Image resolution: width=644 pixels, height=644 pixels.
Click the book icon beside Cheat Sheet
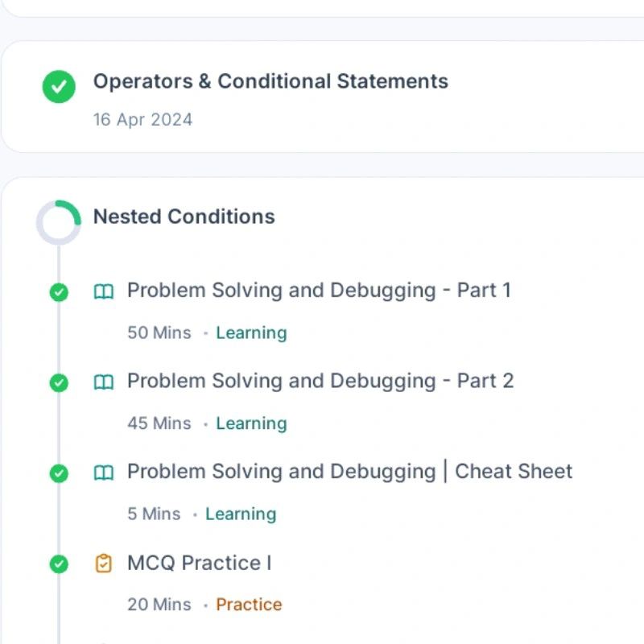pyautogui.click(x=104, y=473)
